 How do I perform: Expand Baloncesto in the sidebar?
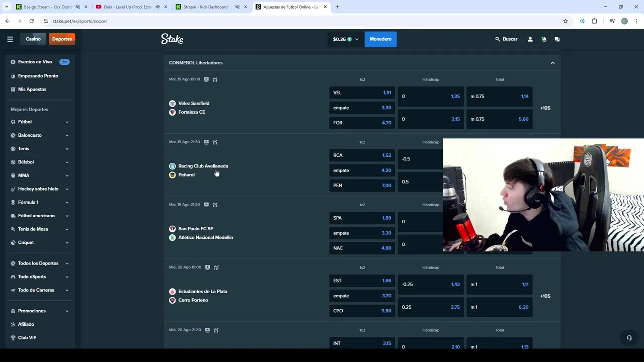(x=67, y=135)
